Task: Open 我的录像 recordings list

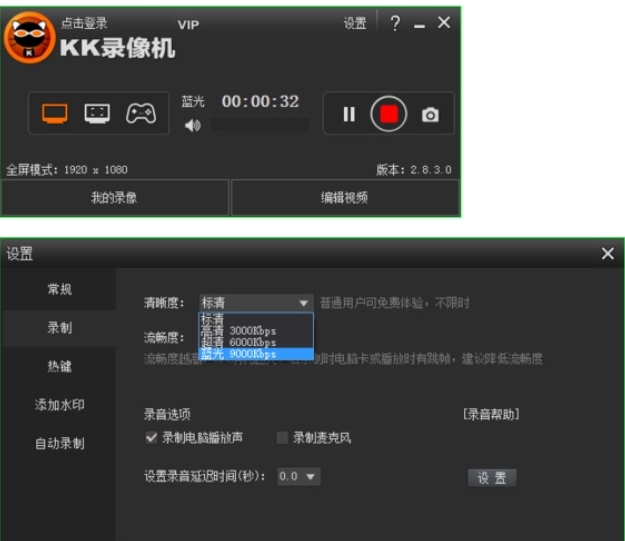Action: [x=115, y=198]
